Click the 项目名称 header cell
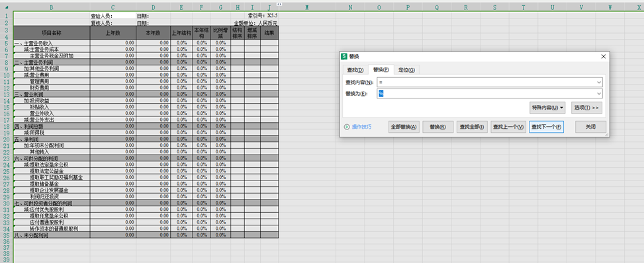 coord(52,33)
